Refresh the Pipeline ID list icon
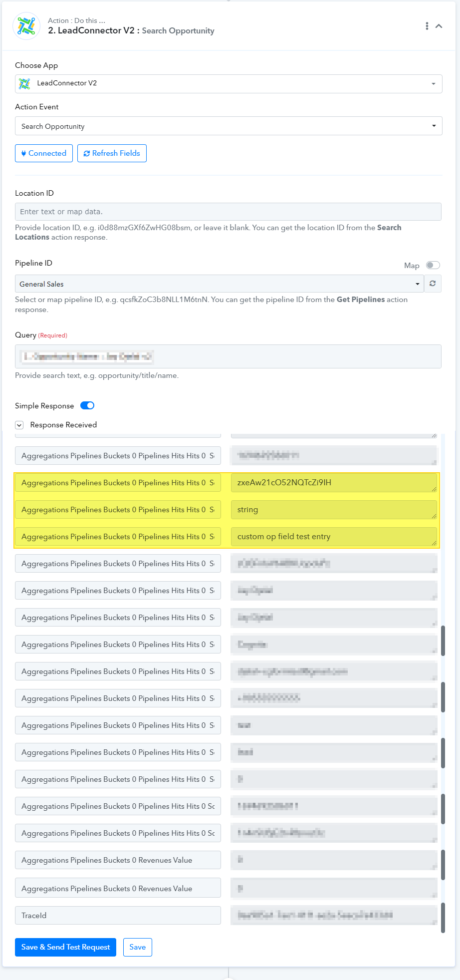This screenshot has width=460, height=980. pyautogui.click(x=433, y=284)
